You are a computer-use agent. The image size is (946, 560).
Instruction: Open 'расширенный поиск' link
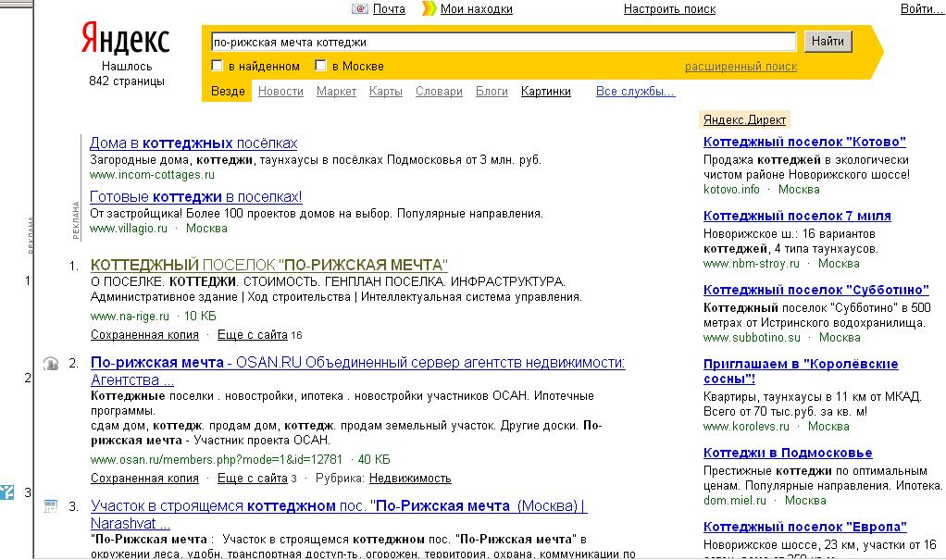tap(741, 66)
